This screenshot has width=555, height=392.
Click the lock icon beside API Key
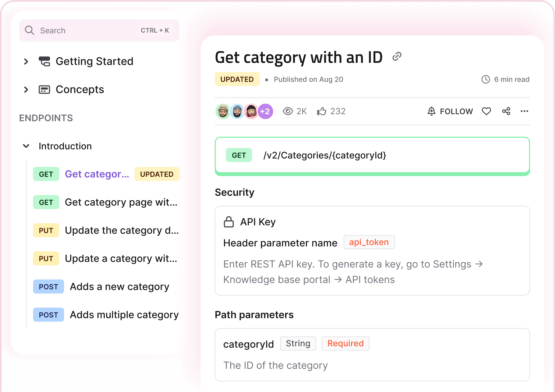point(228,222)
